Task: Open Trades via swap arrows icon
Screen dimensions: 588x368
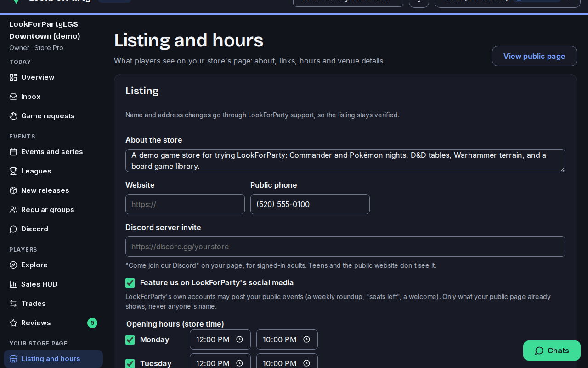Action: click(13, 304)
